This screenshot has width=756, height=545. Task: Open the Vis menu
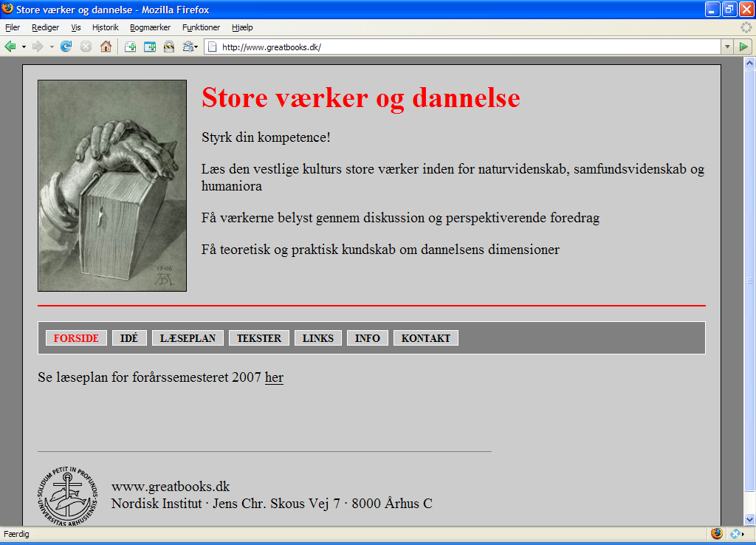(x=76, y=27)
